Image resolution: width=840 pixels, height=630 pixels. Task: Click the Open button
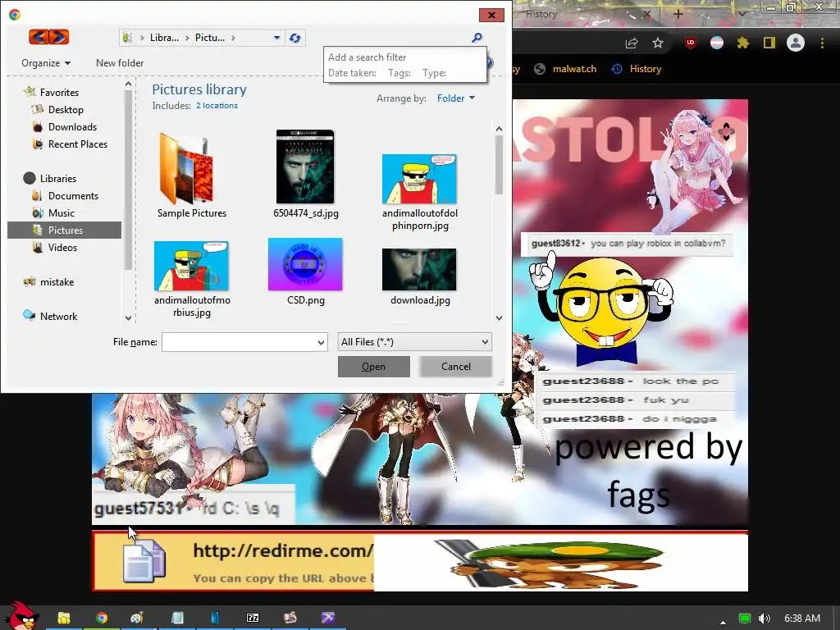click(x=373, y=367)
